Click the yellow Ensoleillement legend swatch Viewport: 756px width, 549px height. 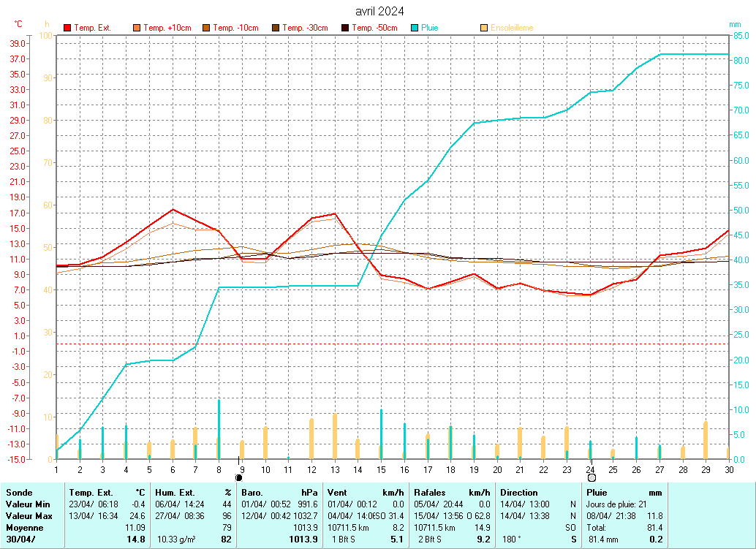484,28
